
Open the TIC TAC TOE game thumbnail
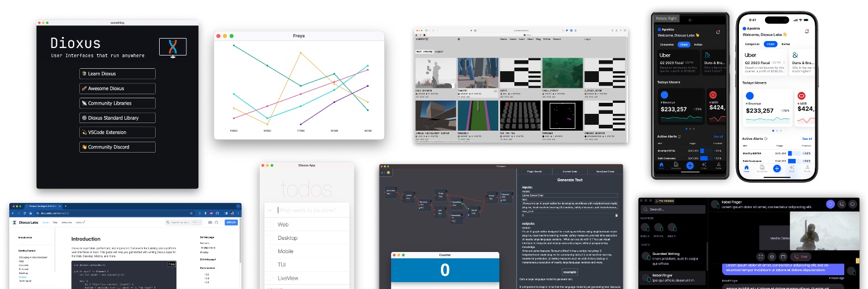tap(520, 116)
